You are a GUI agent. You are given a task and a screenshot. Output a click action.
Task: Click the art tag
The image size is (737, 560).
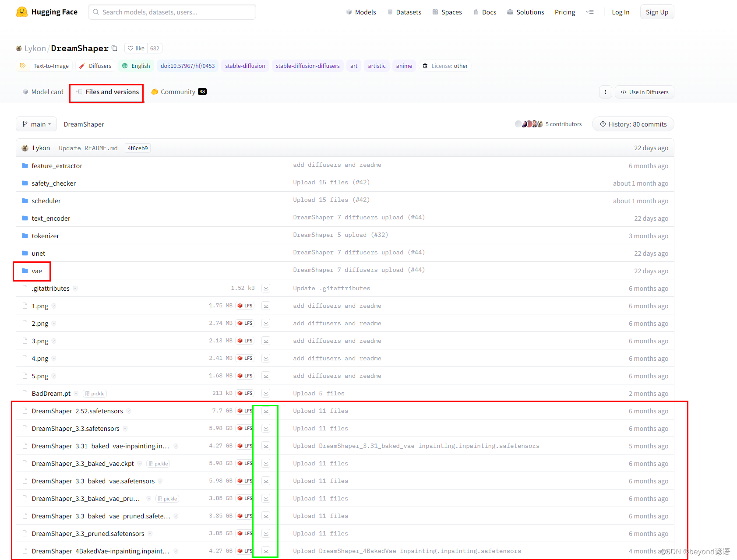[x=354, y=66]
